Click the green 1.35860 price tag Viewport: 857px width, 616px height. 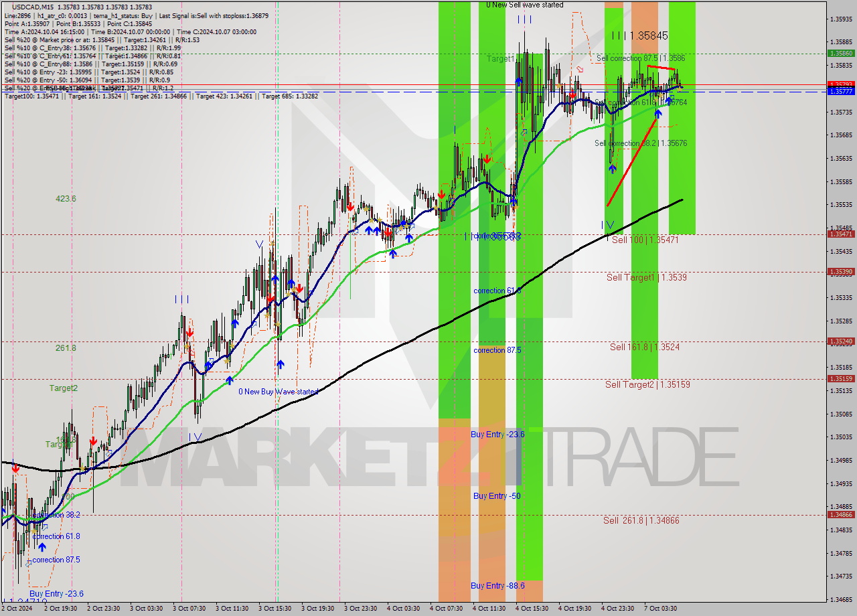click(841, 53)
